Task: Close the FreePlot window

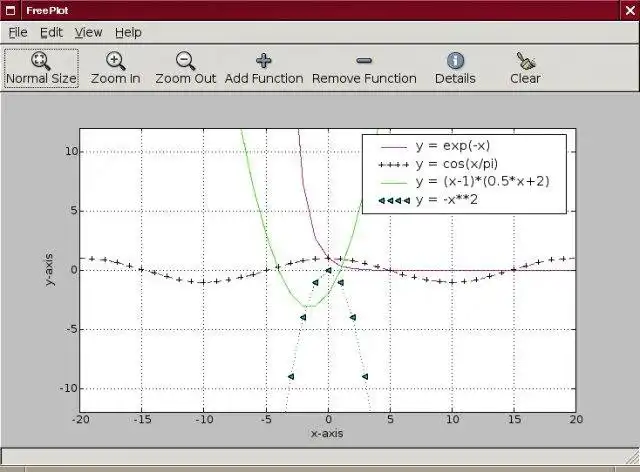Action: click(630, 10)
